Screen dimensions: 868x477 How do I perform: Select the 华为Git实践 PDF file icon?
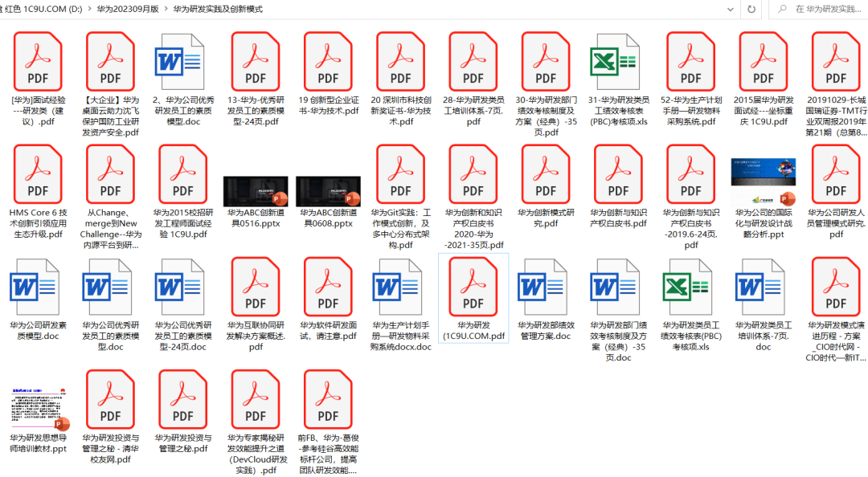(401, 174)
